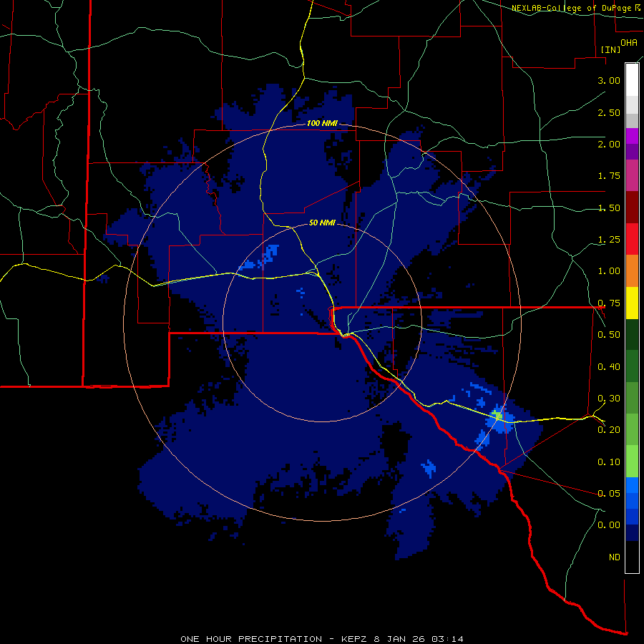The width and height of the screenshot is (644, 644).
Task: Click the 100 NMI range ring label
Action: coord(322,123)
